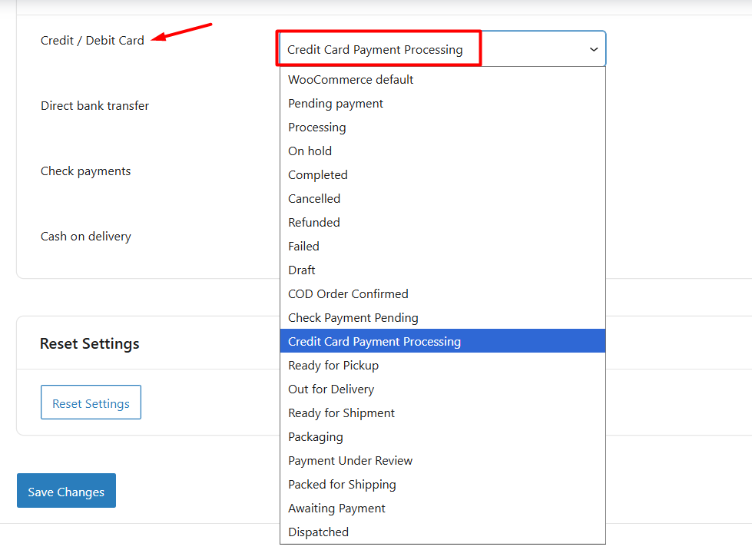Choose the 'Failed' order status
The image size is (752, 560).
(303, 247)
